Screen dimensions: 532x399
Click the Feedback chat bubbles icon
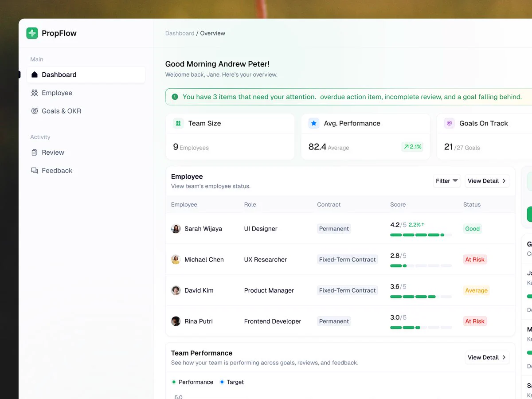pos(35,171)
